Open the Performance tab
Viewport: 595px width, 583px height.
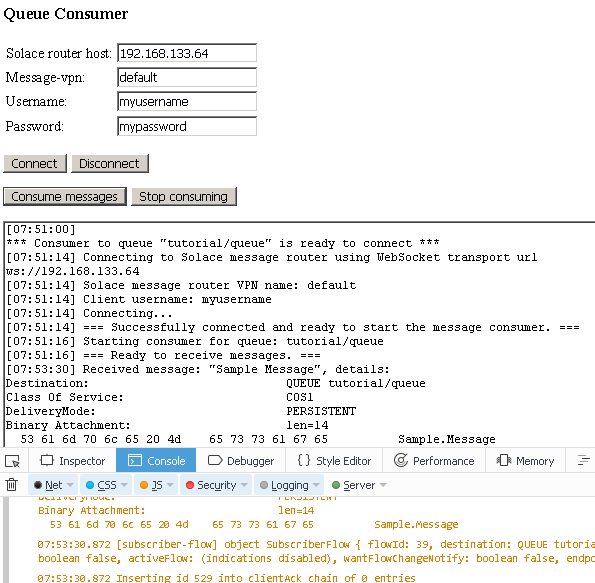click(434, 461)
